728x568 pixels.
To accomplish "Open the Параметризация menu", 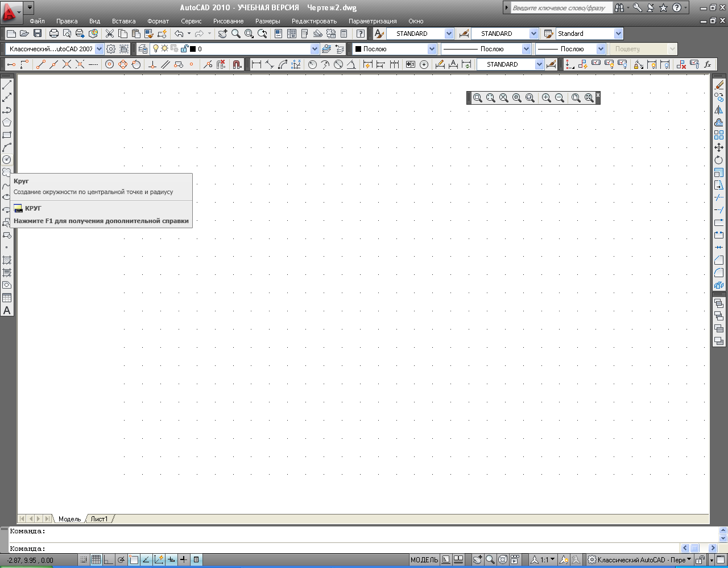I will coord(373,21).
